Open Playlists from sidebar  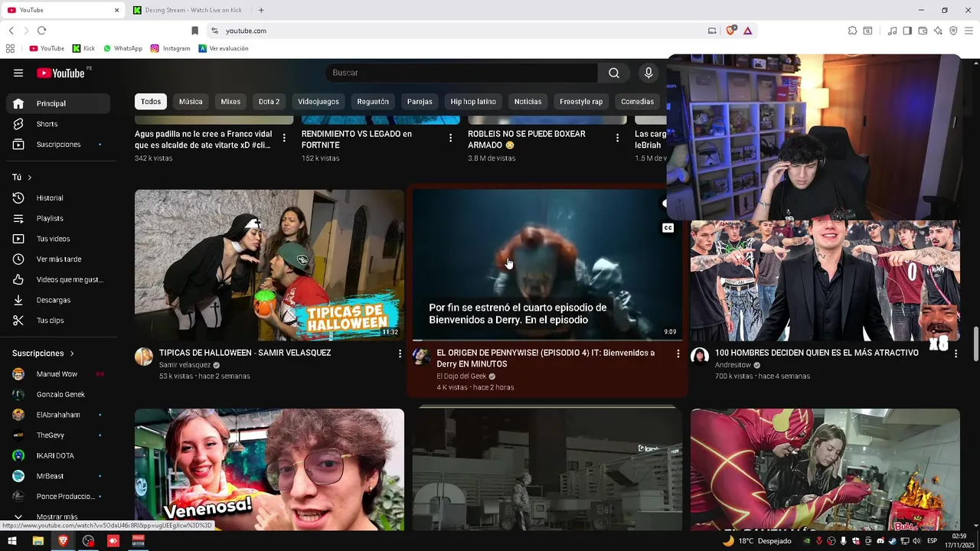58,218
